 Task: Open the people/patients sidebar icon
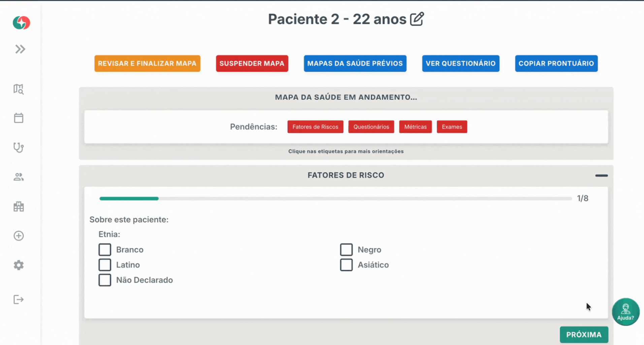19,177
